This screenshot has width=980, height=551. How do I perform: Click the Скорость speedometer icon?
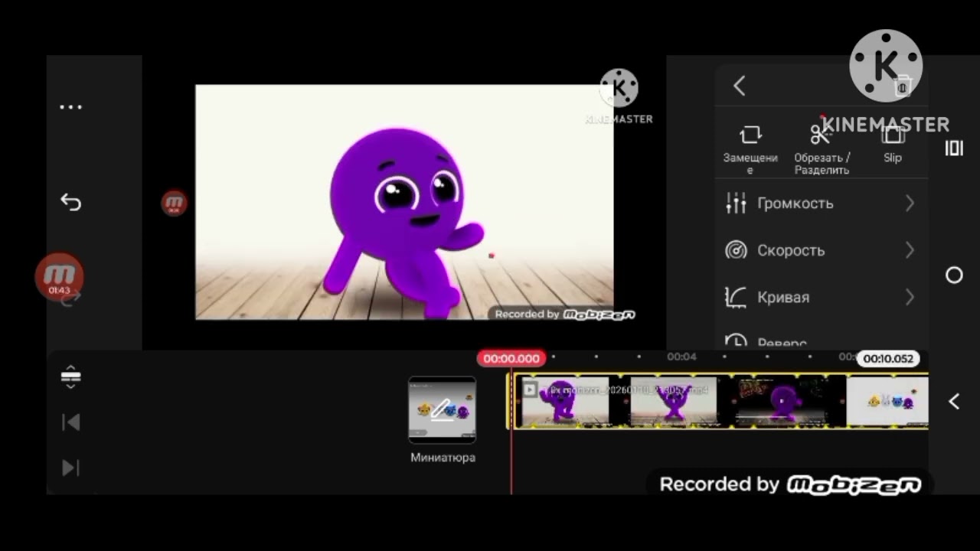click(736, 250)
